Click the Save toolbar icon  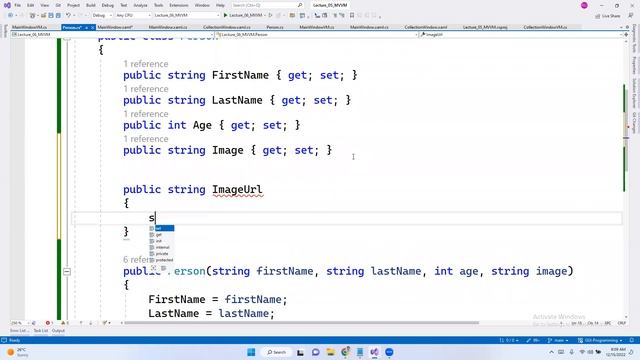point(51,16)
